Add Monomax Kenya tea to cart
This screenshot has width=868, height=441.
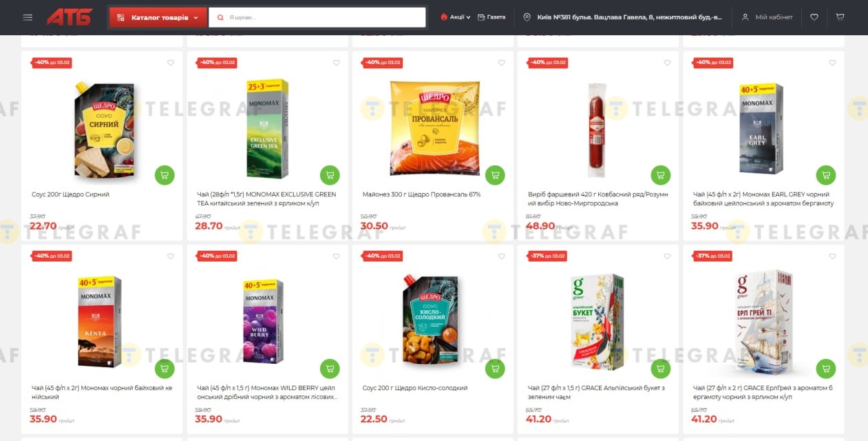pos(165,369)
